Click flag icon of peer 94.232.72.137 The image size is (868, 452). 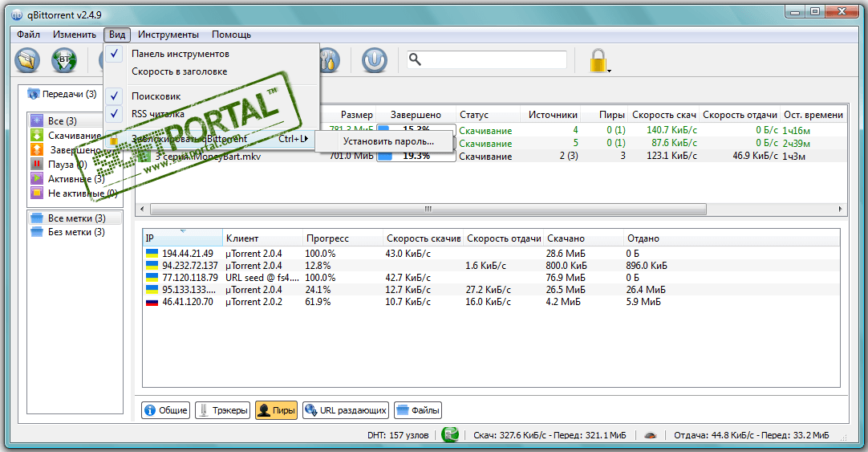coord(152,265)
